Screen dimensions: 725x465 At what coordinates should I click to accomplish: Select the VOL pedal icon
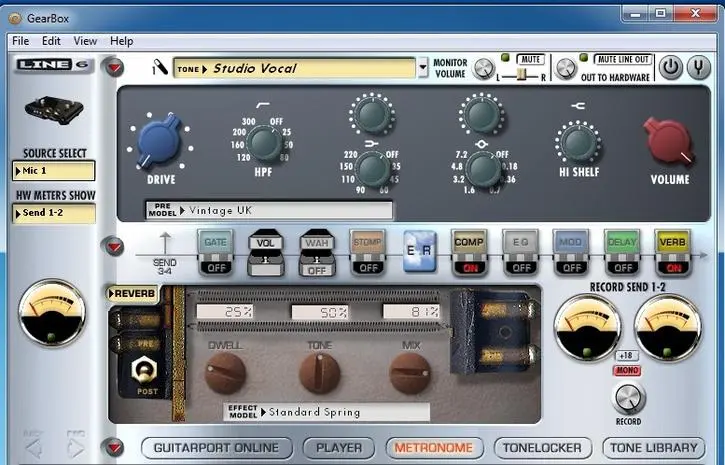click(266, 253)
